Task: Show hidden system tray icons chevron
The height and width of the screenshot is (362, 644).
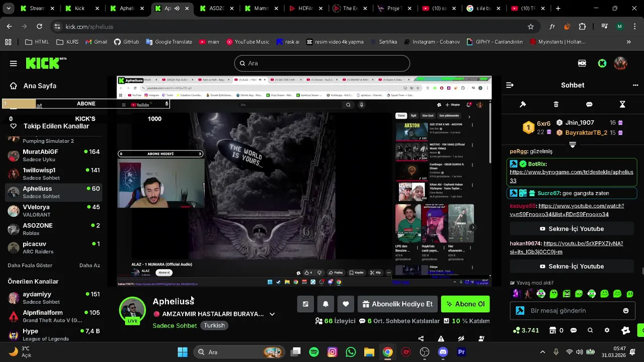Action: (542, 352)
